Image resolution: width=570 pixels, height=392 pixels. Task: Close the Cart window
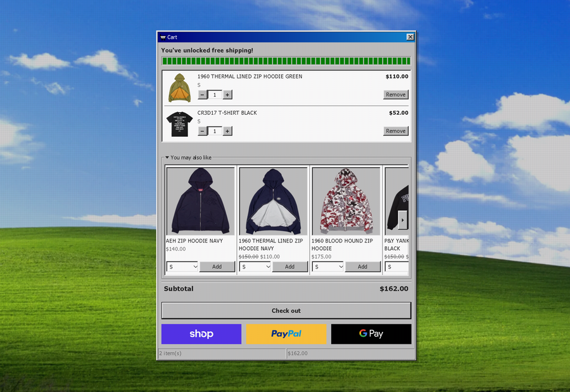(x=410, y=37)
